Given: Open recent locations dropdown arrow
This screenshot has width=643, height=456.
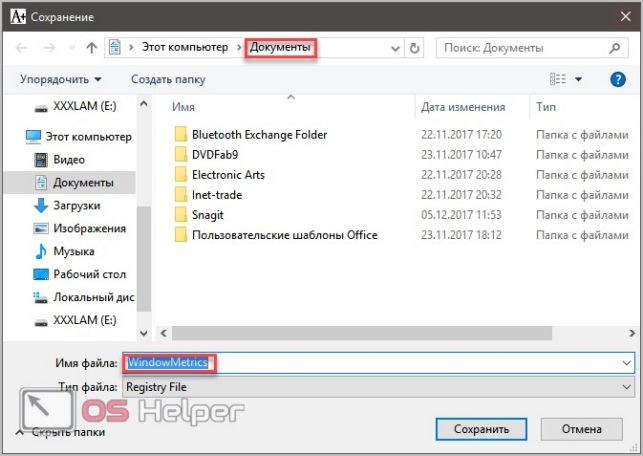Looking at the screenshot, I should 72,48.
